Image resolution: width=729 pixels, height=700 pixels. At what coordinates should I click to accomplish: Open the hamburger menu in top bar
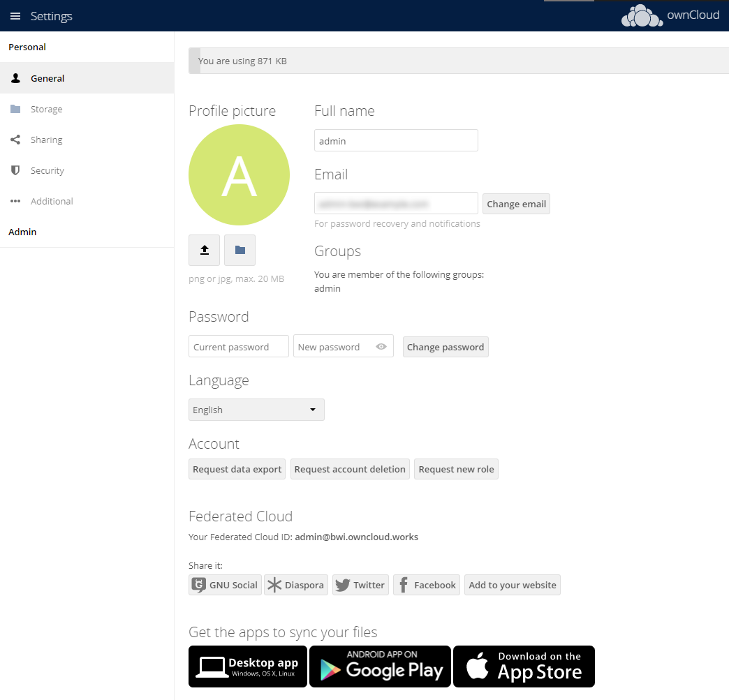pos(15,15)
